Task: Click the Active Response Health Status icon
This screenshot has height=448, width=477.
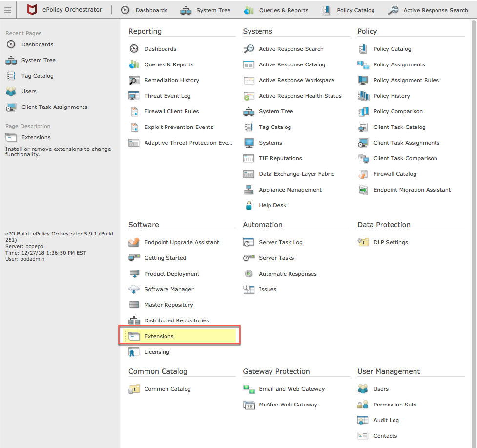Action: (x=249, y=96)
